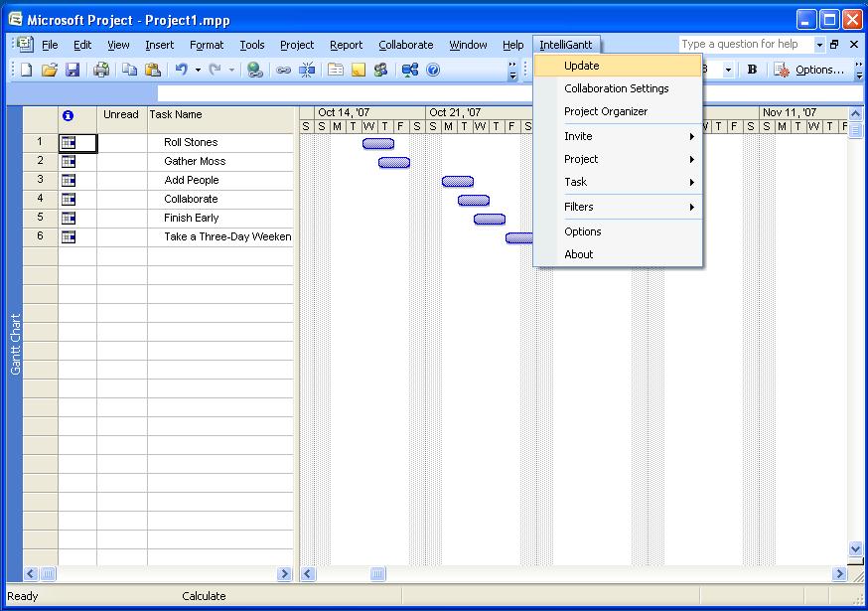Screen dimensions: 868x611
Task: Copy the selected cell
Action: tap(129, 70)
